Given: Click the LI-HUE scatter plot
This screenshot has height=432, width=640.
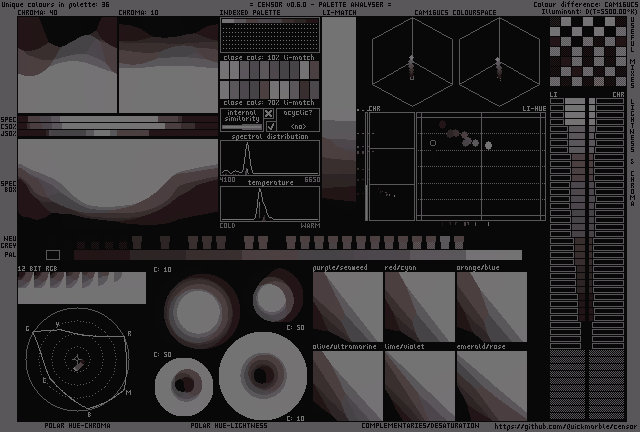Looking at the screenshot, I should click(480, 166).
